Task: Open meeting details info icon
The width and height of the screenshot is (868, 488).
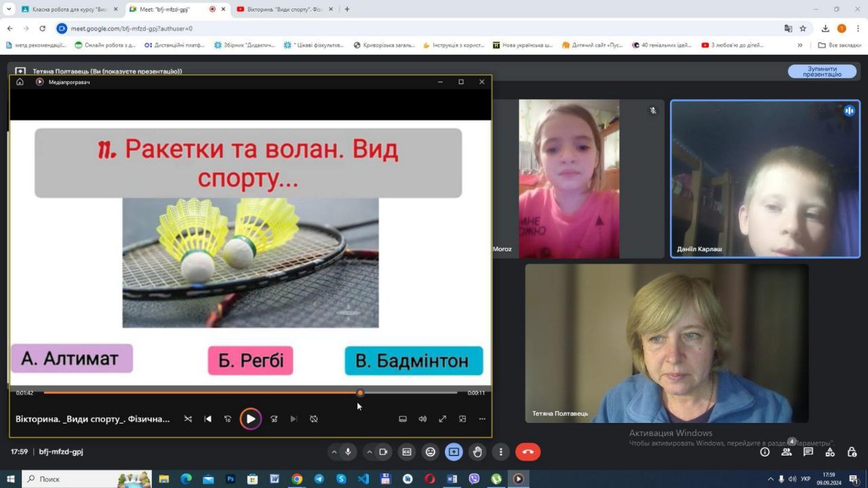Action: [765, 452]
